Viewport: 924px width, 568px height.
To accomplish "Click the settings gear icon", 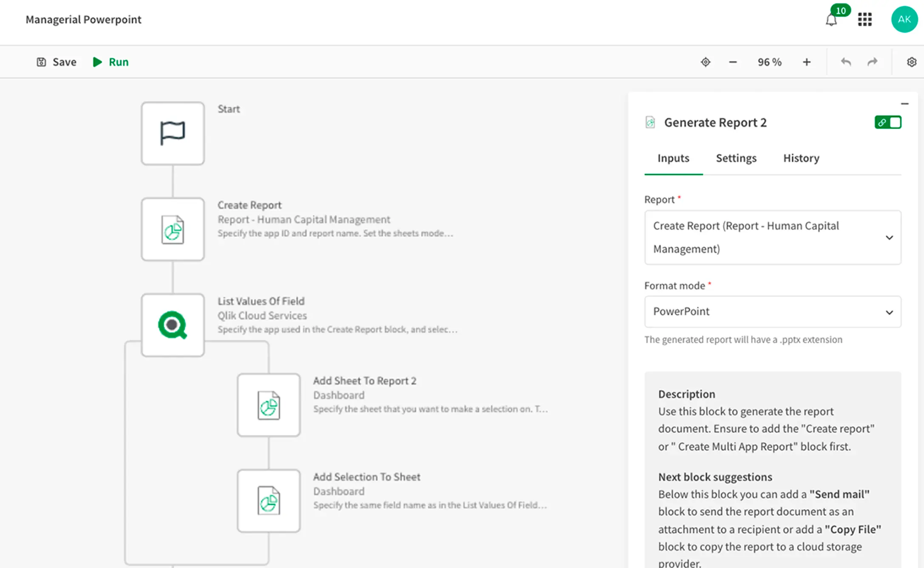I will tap(911, 62).
